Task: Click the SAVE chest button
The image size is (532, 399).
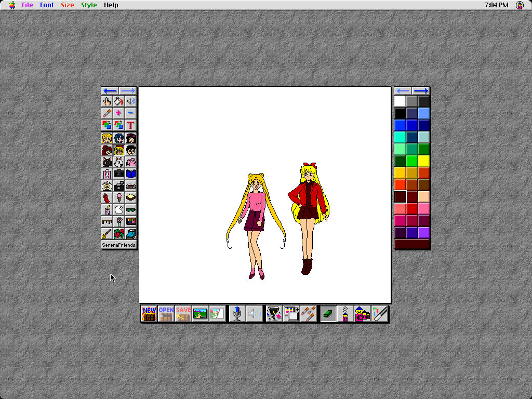Action: (x=183, y=314)
